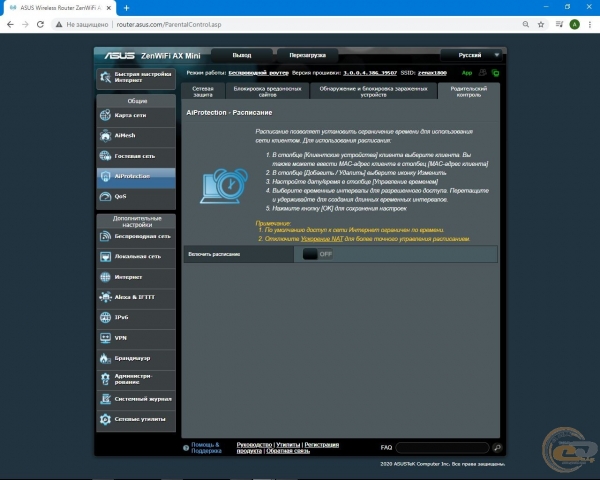Switch to Блокировка вредоносных сайтов tab
Image resolution: width=600 pixels, height=480 pixels.
(x=267, y=91)
